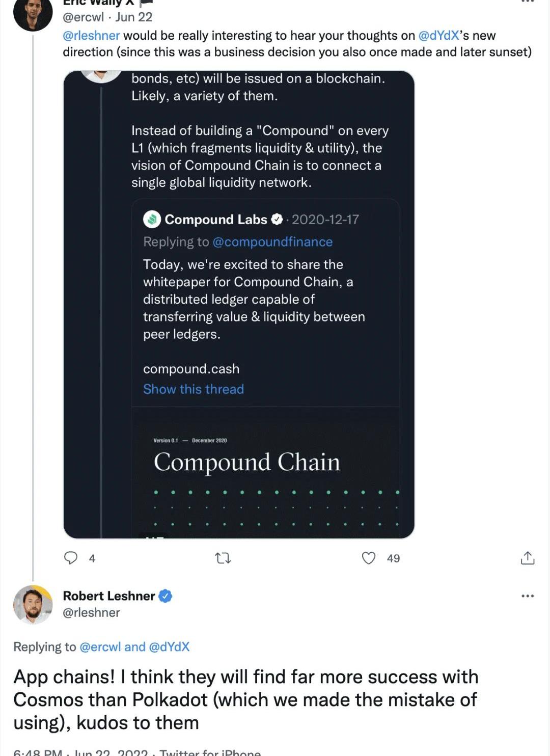Open the Compound Chain whitepaper image

click(x=265, y=472)
